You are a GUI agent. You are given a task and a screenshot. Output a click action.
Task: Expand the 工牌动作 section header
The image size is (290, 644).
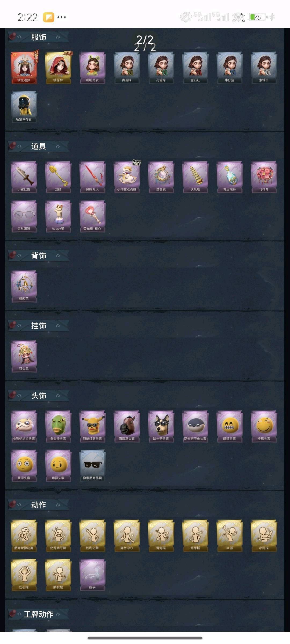39,614
